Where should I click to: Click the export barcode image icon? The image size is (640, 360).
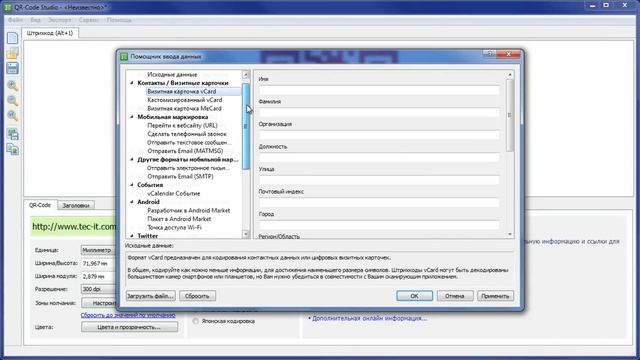tap(12, 134)
